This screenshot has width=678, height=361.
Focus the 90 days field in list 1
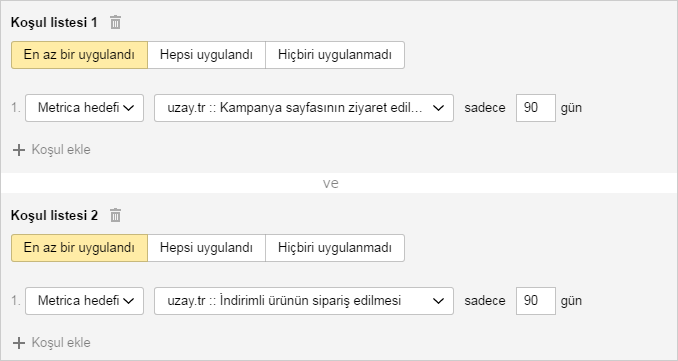(x=536, y=108)
